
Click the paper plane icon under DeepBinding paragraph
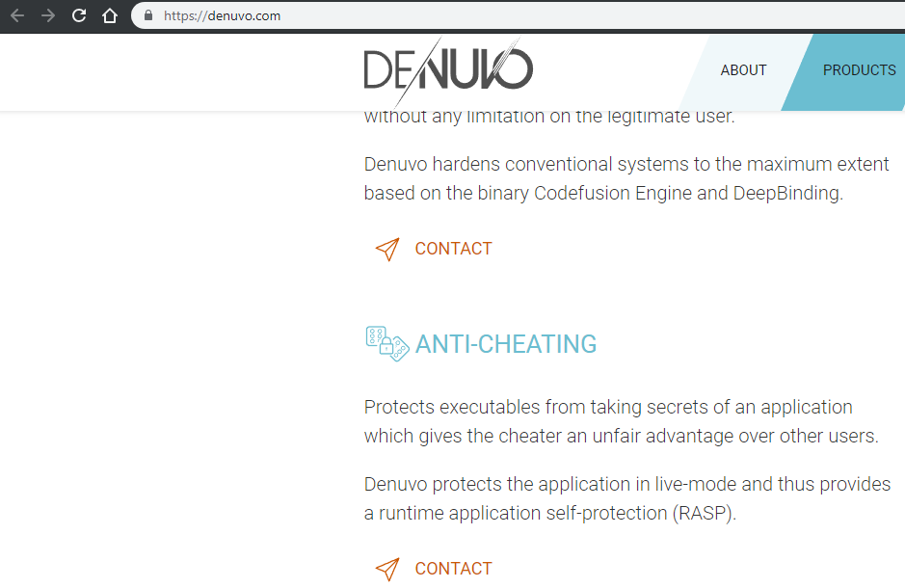387,250
